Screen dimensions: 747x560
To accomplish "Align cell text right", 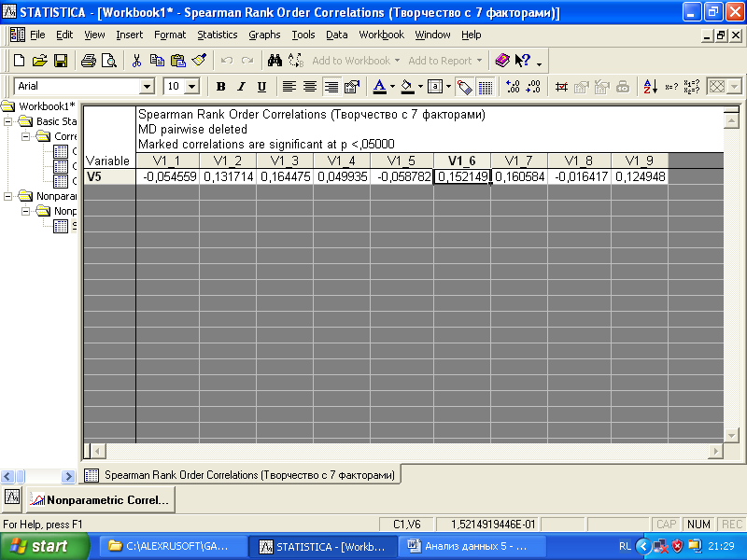I will (x=331, y=87).
